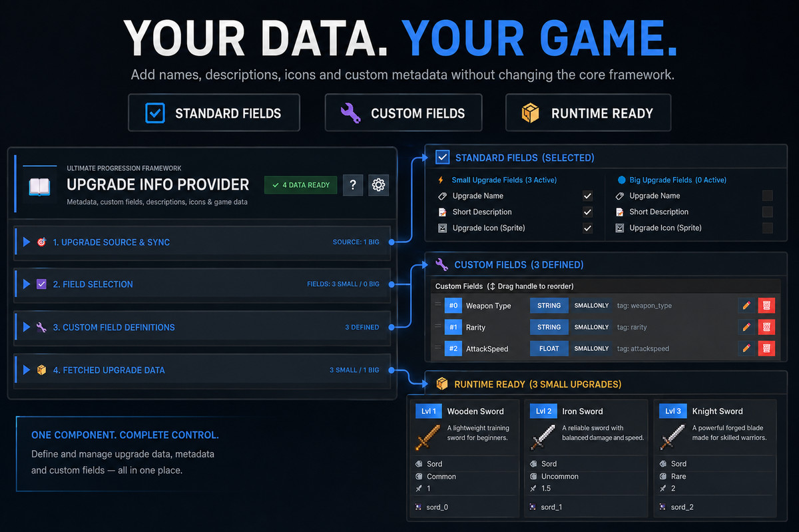Click the purple checkbox icon beside Field Selection
This screenshot has width=799, height=532.
41,284
